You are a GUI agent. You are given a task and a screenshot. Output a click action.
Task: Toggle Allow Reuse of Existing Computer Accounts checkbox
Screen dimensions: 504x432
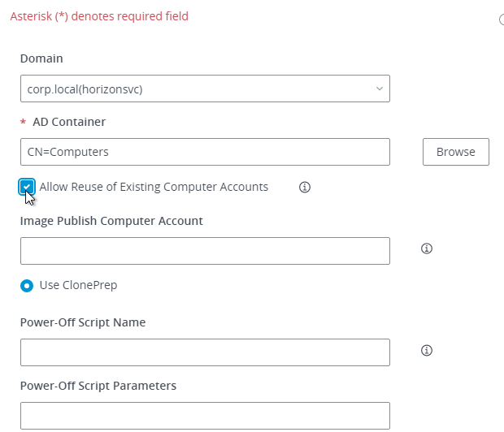(27, 187)
